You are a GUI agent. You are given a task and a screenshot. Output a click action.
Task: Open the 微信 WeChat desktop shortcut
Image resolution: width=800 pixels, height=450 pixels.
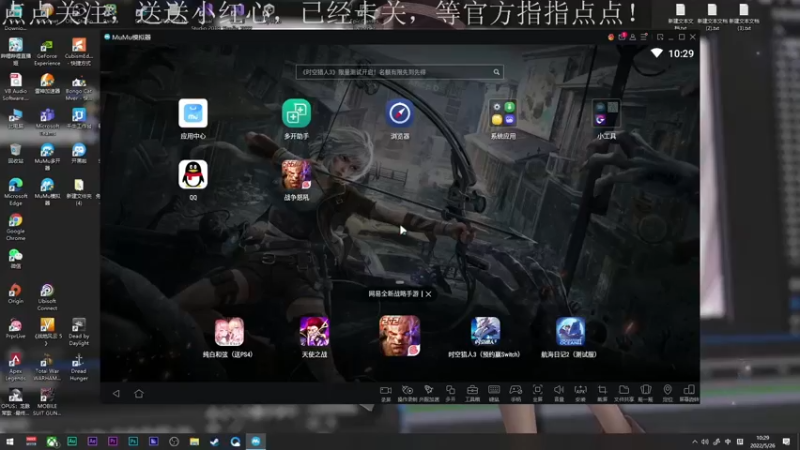[15, 259]
